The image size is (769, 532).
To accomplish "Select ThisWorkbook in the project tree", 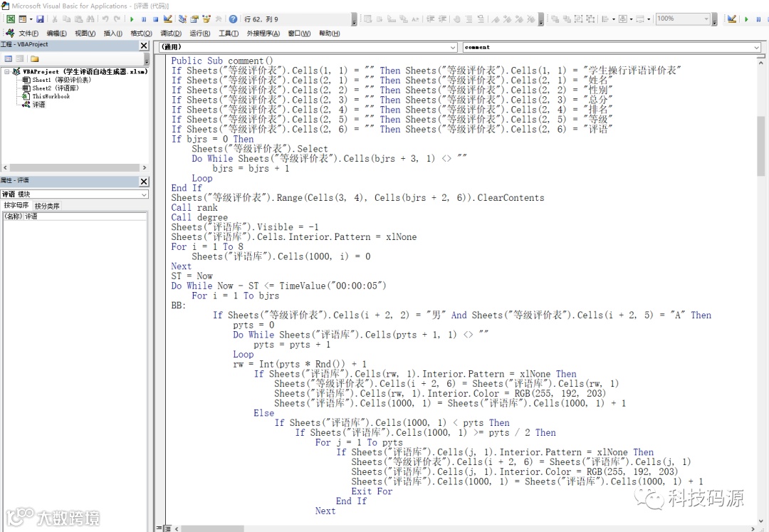I will [x=51, y=96].
